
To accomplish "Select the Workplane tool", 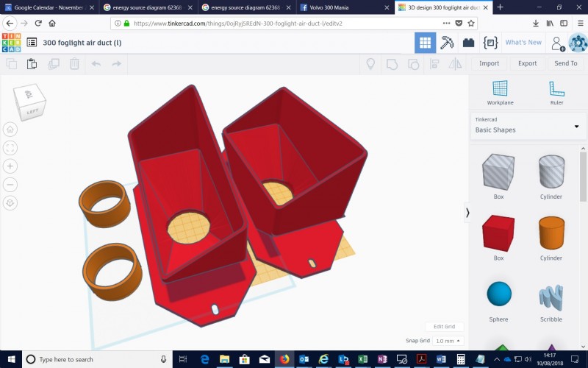I will (x=500, y=93).
